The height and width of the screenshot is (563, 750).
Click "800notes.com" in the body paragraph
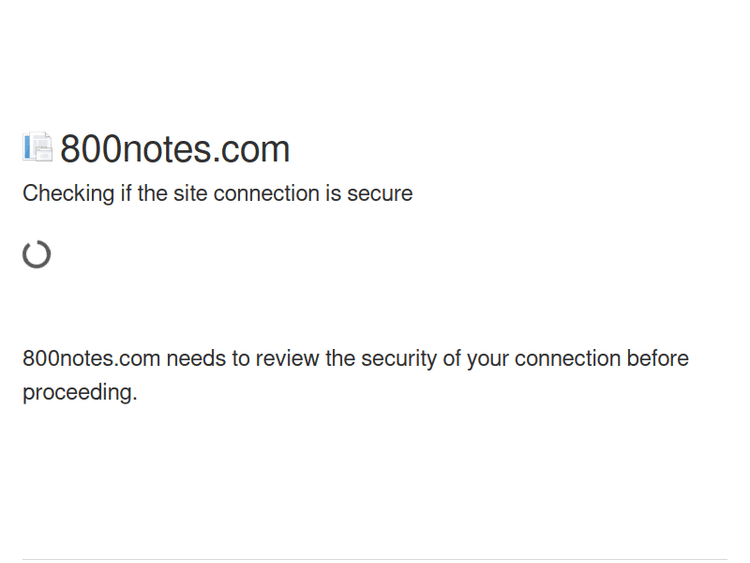pyautogui.click(x=91, y=359)
